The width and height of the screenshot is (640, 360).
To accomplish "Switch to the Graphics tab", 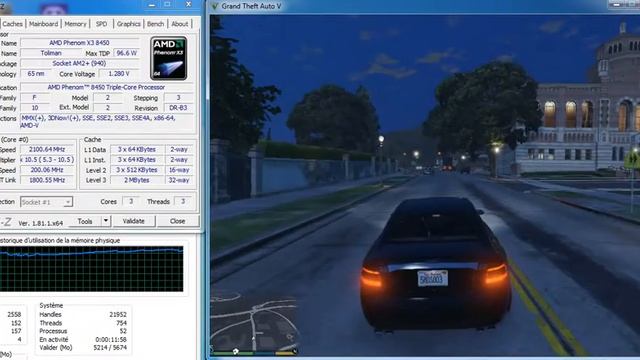I will click(129, 24).
